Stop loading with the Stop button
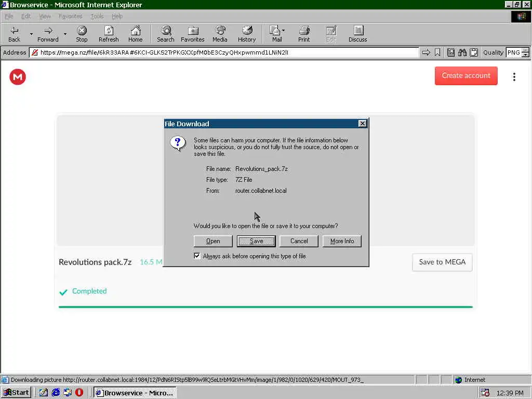532x399 pixels. pyautogui.click(x=82, y=34)
